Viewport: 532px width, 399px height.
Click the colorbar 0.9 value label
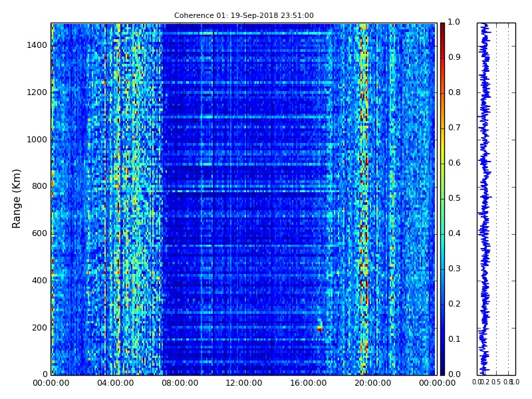click(x=454, y=57)
